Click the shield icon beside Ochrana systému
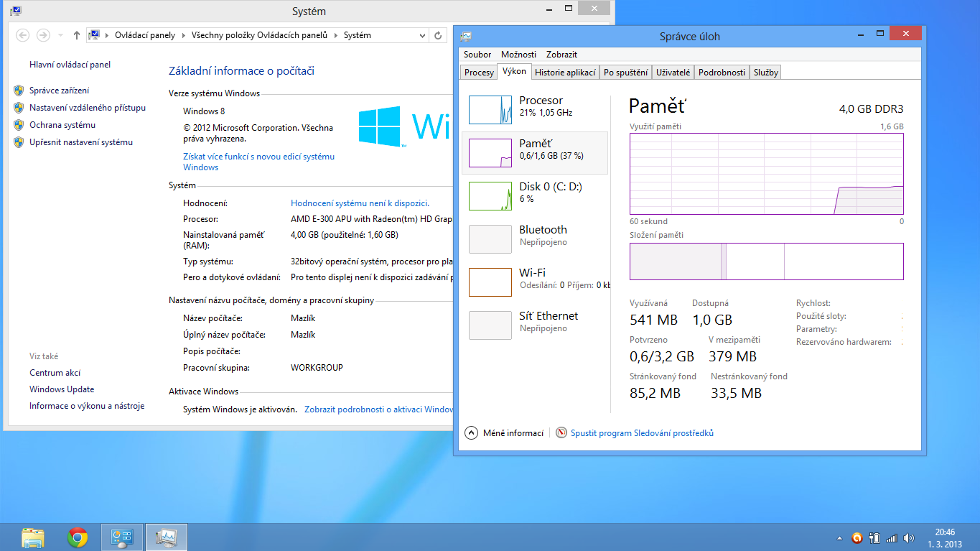Screen dimensions: 980x551 point(19,125)
